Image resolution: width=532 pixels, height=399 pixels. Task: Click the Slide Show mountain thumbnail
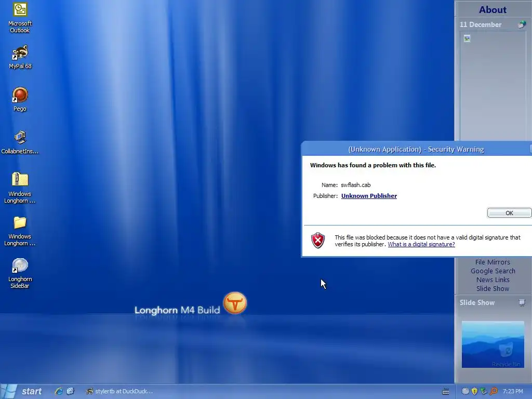(x=493, y=344)
